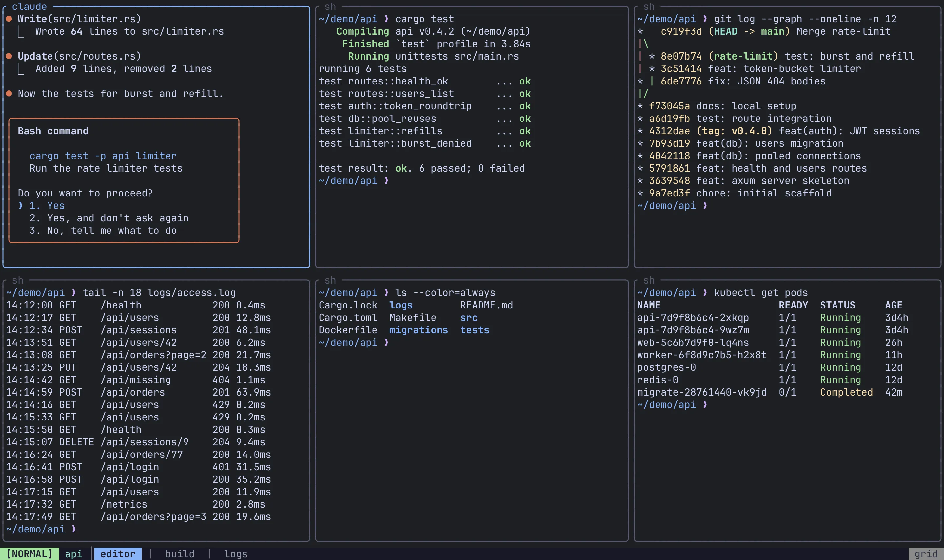This screenshot has height=560, width=944.
Task: Click the orange bullet beside 'Now the tests'
Action: (x=9, y=94)
